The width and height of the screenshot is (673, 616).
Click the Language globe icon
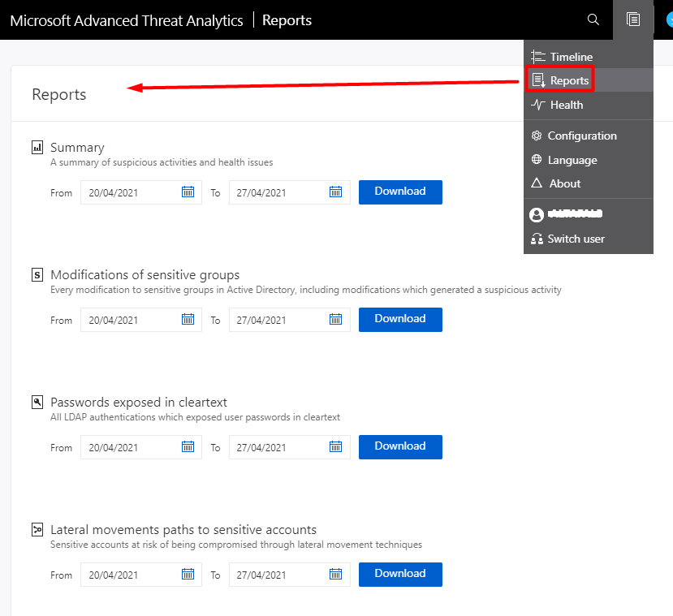click(537, 159)
